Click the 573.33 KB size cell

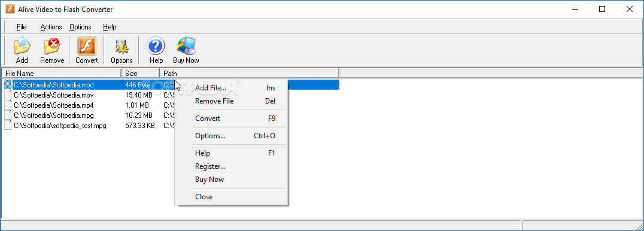click(x=140, y=126)
